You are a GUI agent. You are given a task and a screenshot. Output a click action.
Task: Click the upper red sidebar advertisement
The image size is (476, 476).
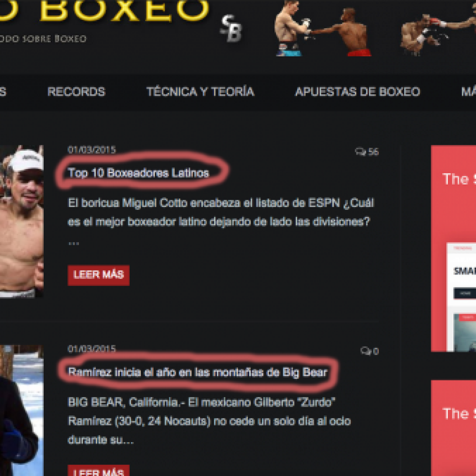tap(453, 248)
